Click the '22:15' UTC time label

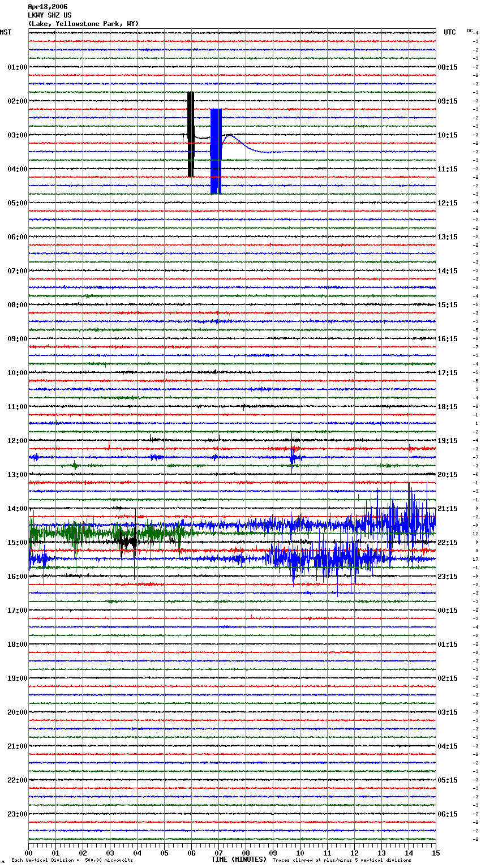(x=448, y=543)
